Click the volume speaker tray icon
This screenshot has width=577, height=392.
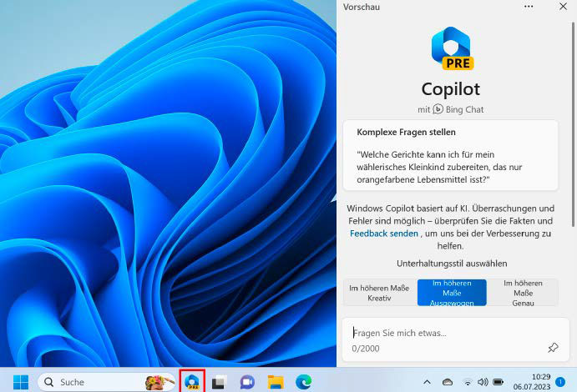tap(483, 382)
